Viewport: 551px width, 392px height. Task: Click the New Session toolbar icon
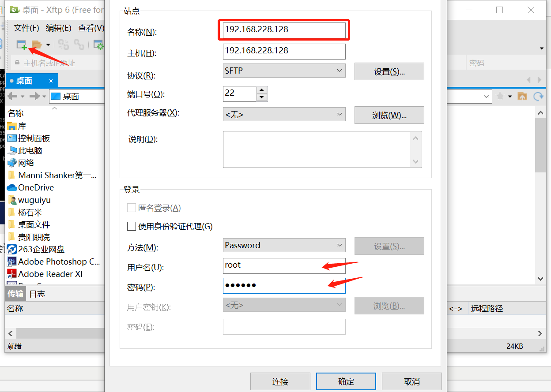(22, 45)
